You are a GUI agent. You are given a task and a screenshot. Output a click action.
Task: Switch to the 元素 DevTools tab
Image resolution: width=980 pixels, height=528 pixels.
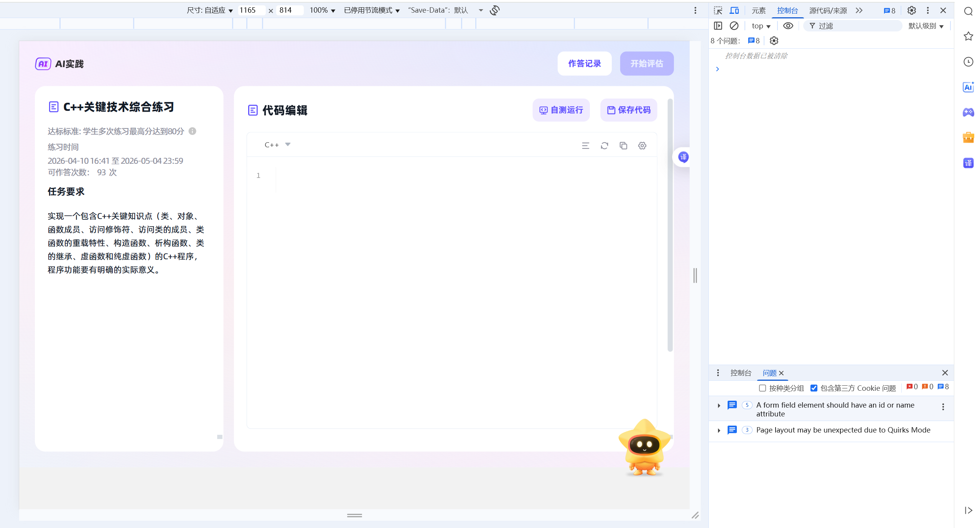tap(758, 10)
